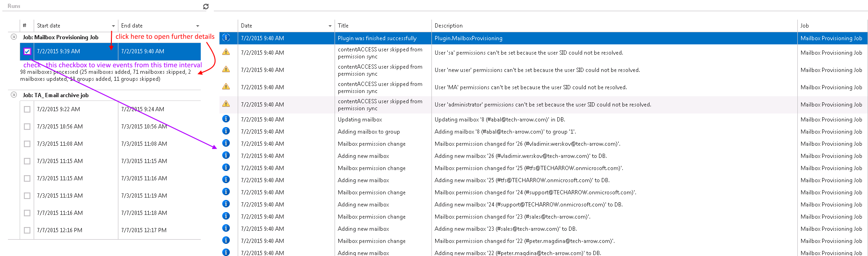This screenshot has width=868, height=256.
Task: Collapse the TA_Email archive job group
Action: point(14,95)
